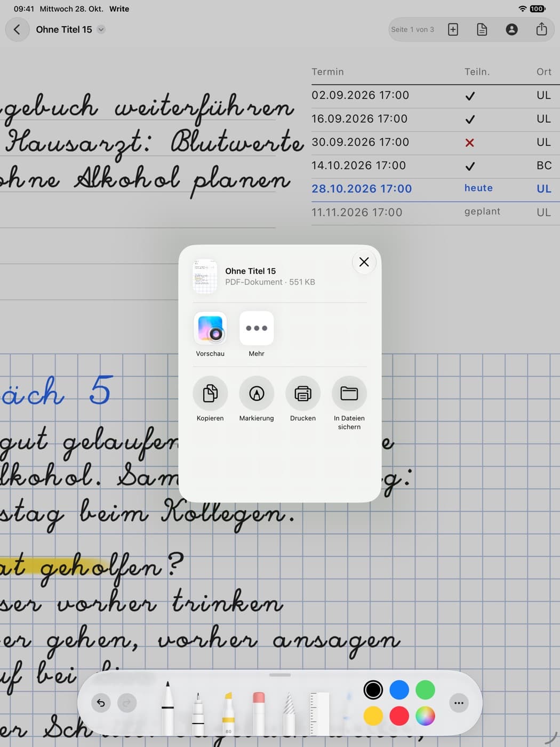The image size is (560, 747).
Task: Click the tool palette drag handle
Action: 280,675
